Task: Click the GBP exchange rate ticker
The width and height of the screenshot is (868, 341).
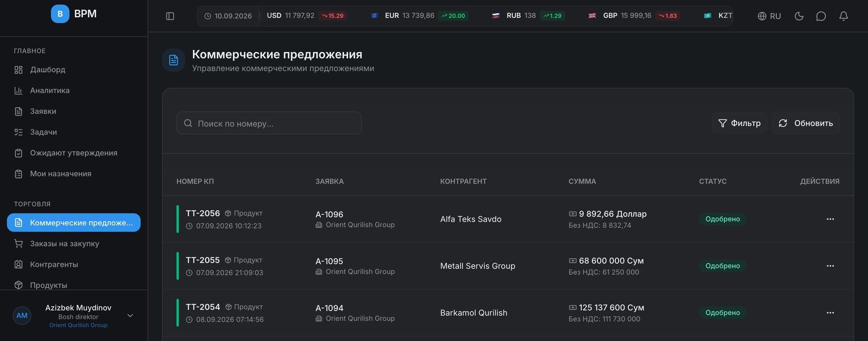Action: 634,16
